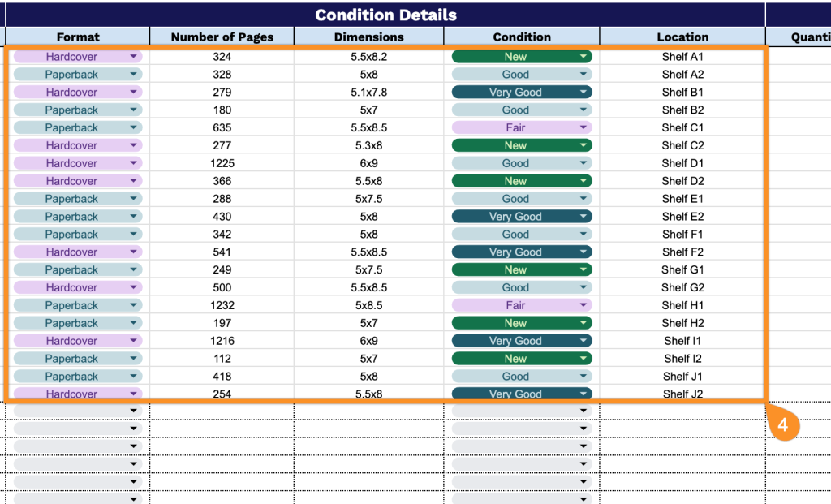Open the first empty Format dropdown below the table
831x504 pixels.
tap(77, 411)
